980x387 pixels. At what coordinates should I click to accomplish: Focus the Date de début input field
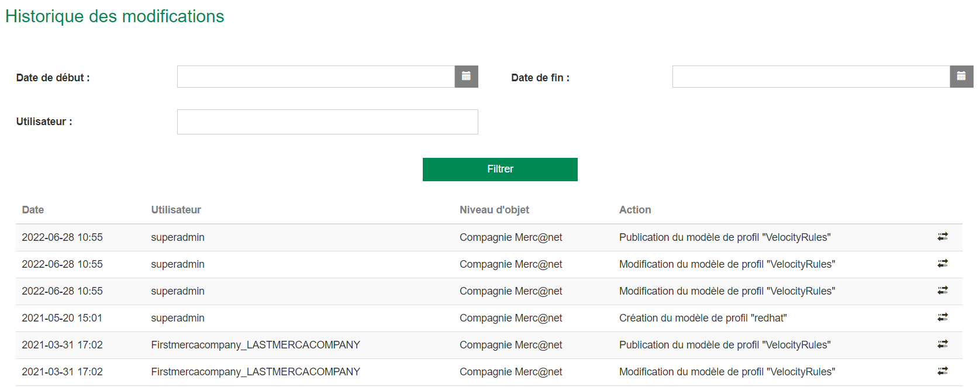316,77
